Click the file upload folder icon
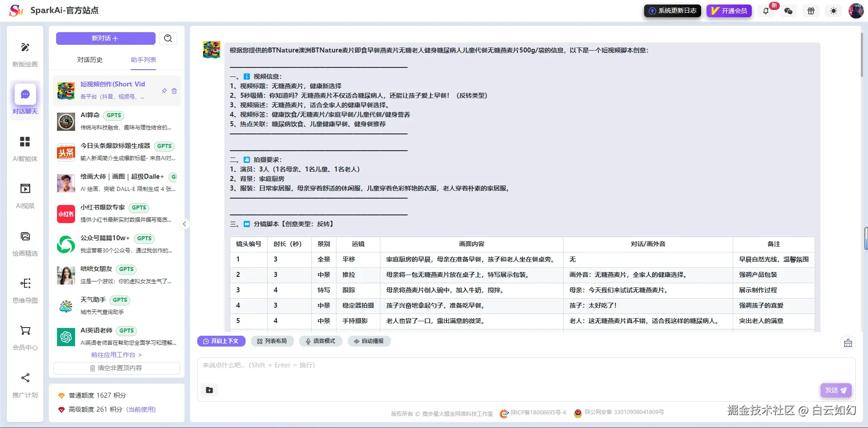The image size is (868, 428). point(209,390)
